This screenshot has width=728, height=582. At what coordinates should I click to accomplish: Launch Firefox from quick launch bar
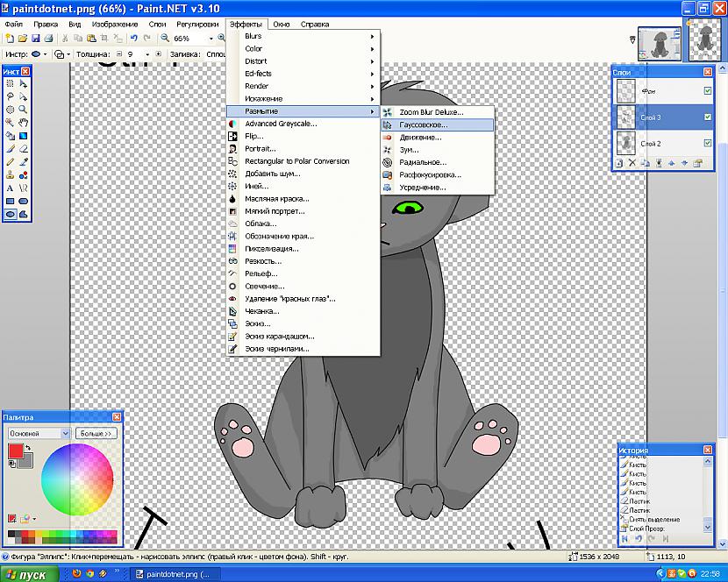pyautogui.click(x=77, y=574)
